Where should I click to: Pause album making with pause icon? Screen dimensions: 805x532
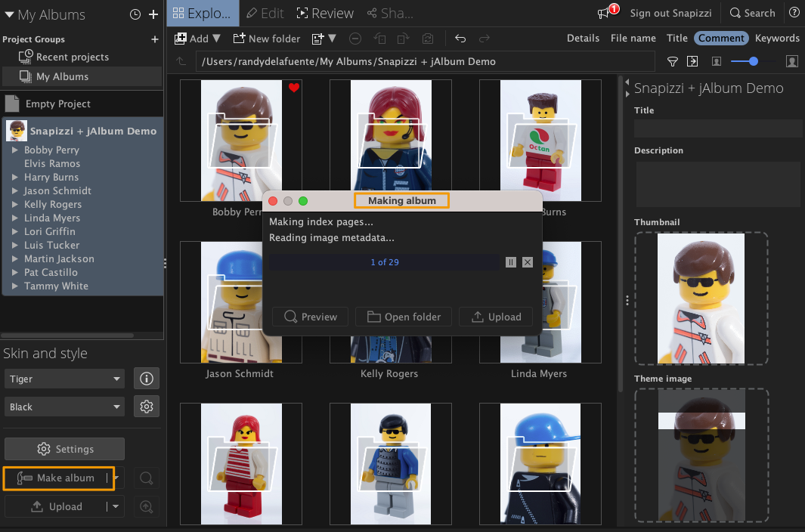(510, 262)
